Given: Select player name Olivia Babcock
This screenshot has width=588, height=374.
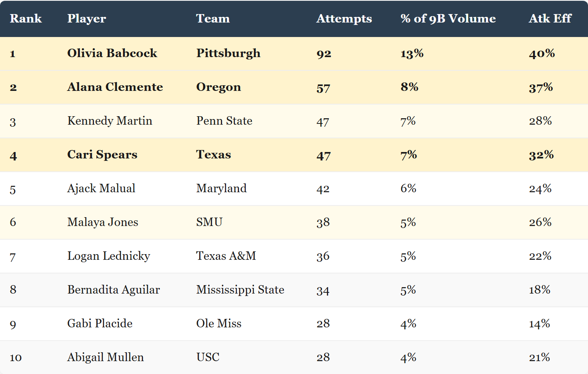Looking at the screenshot, I should pyautogui.click(x=112, y=53).
